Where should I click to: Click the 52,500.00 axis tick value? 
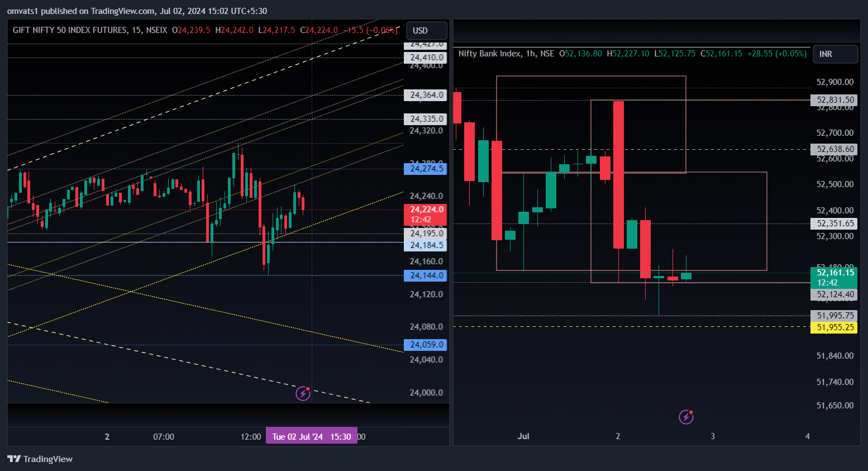click(x=835, y=184)
